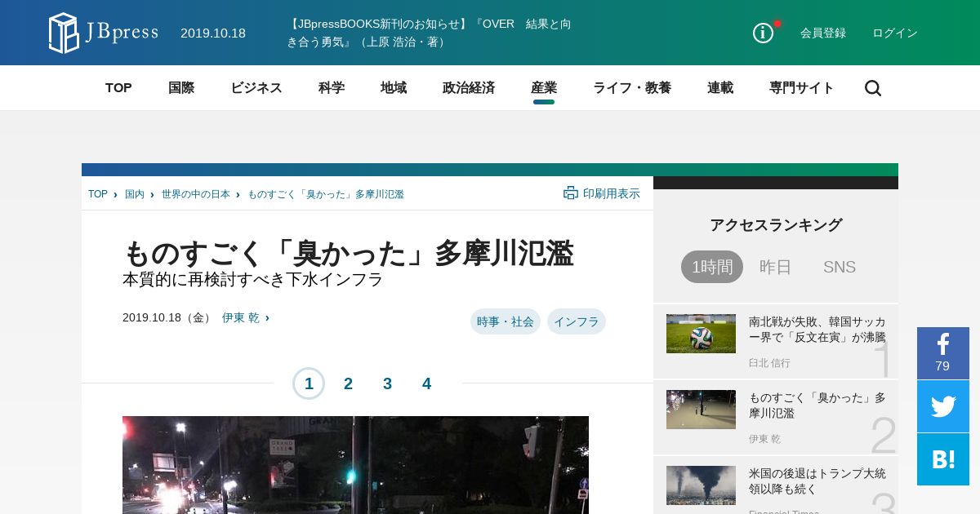The width and height of the screenshot is (980, 514).
Task: Click the main article photo
Action: (355, 465)
